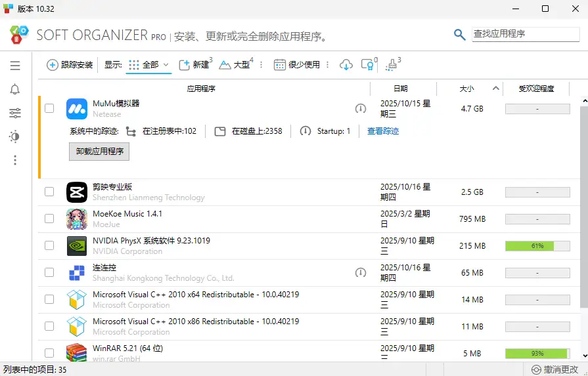The width and height of the screenshot is (588, 376).
Task: Click the disk traces folder icon
Action: coord(220,131)
